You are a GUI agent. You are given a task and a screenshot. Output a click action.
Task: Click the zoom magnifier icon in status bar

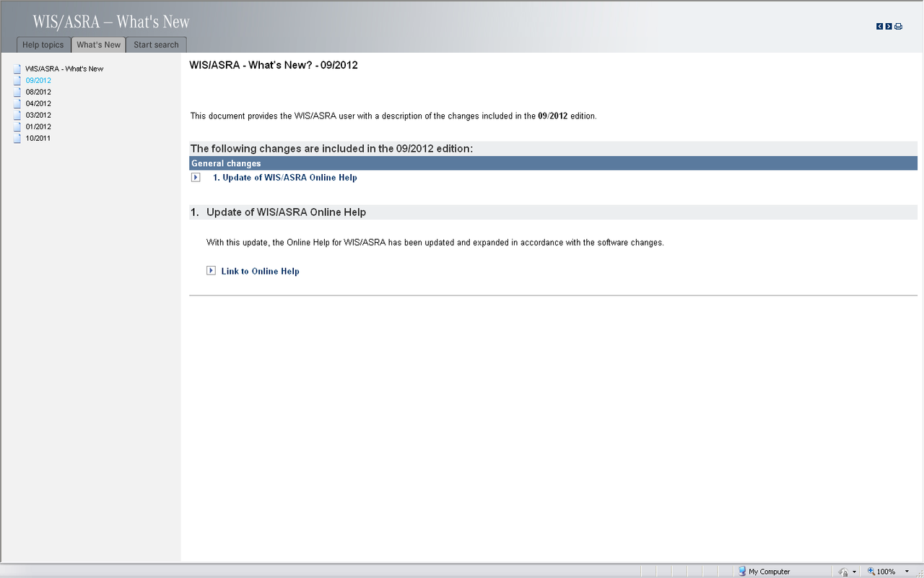[x=871, y=571]
